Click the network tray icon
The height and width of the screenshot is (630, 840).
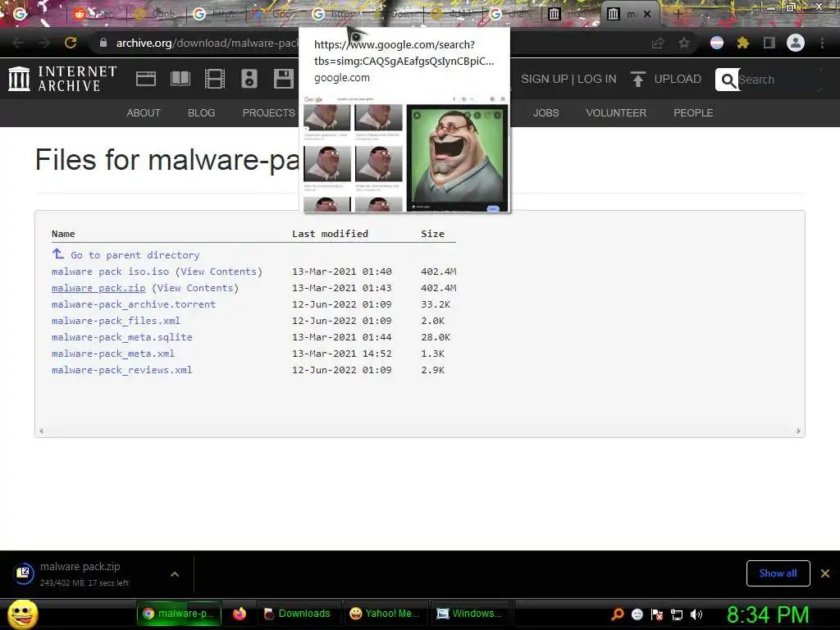[677, 614]
